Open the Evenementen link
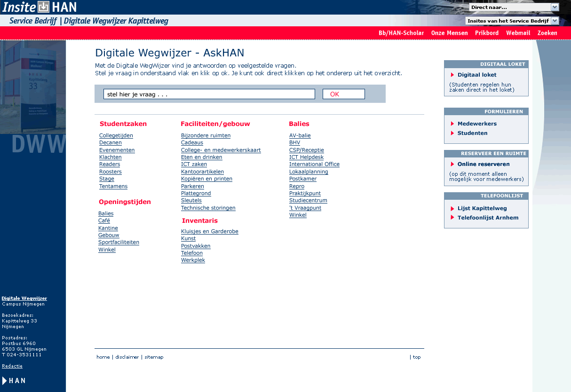This screenshot has width=571, height=392. (117, 150)
